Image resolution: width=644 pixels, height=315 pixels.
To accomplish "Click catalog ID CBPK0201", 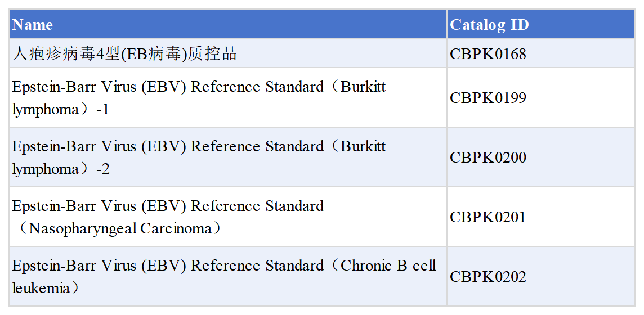I will pyautogui.click(x=488, y=217).
